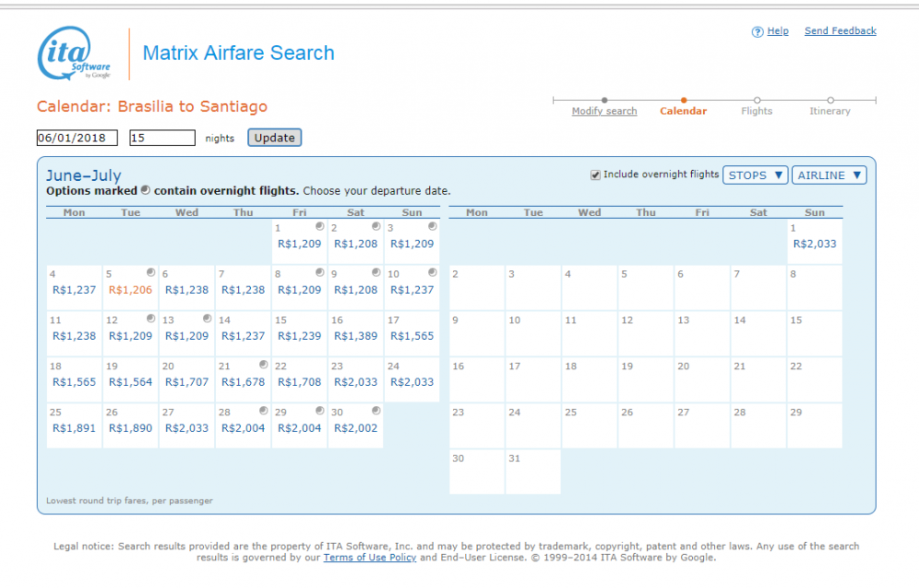Click the departure date field 06/01/2018
This screenshot has width=919, height=588.
pos(77,138)
